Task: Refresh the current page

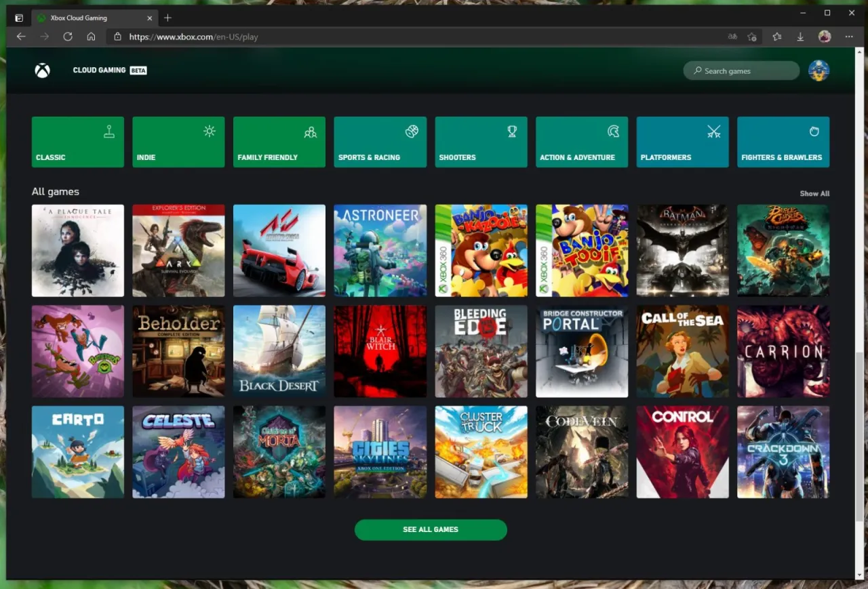Action: [68, 37]
